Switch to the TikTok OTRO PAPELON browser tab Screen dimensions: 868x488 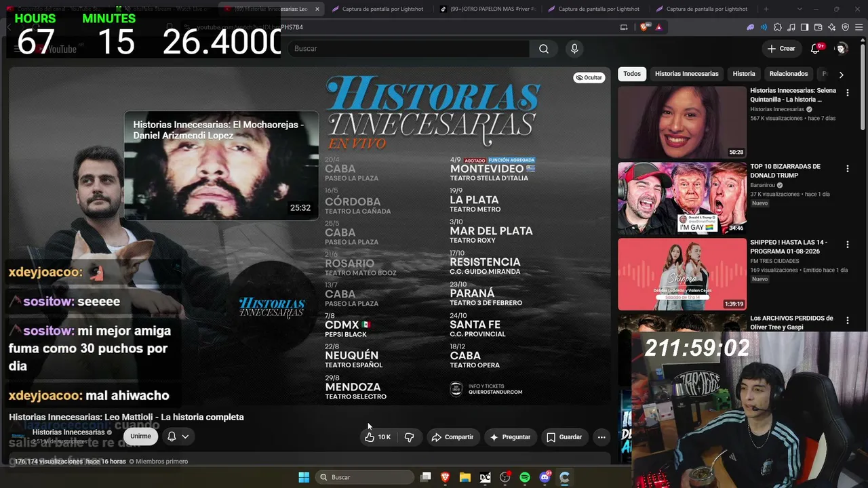coord(488,9)
